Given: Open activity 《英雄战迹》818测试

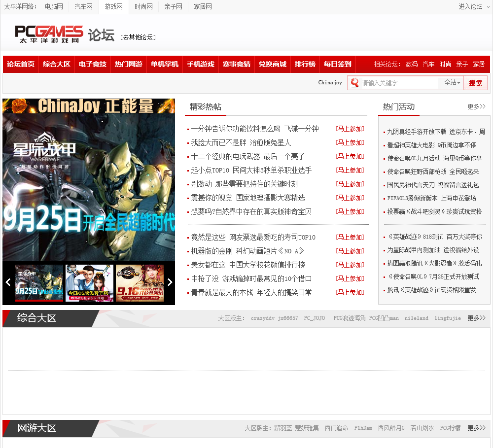Looking at the screenshot, I should (434, 237).
